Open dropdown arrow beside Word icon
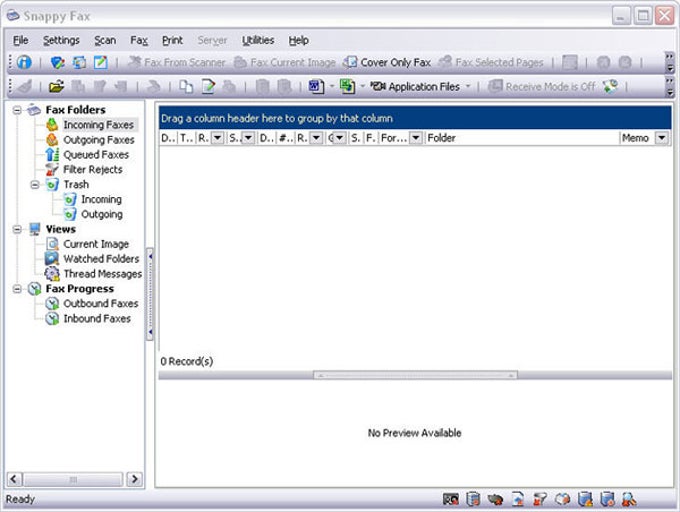Viewport: 680px width, 512px height. click(x=332, y=86)
